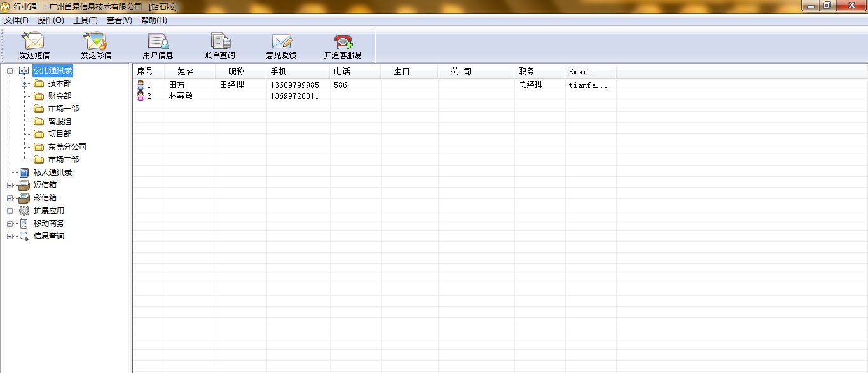Click the 发送彩信 picture message icon
This screenshot has width=868, height=373.
point(95,41)
